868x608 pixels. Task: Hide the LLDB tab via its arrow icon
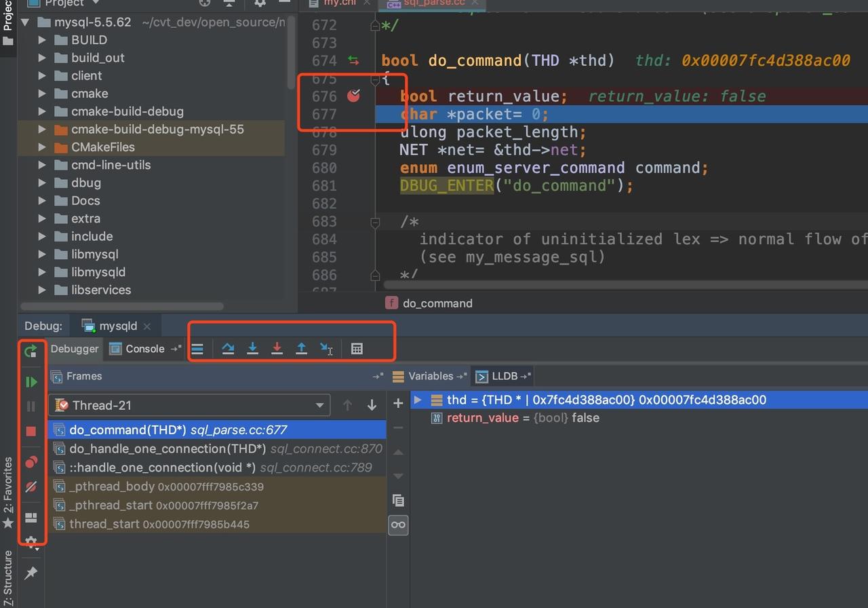[x=526, y=376]
